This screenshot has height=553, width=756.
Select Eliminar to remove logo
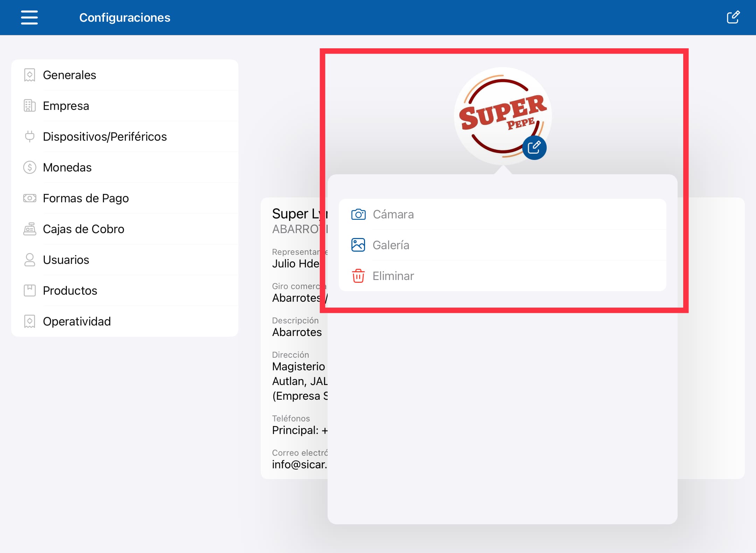pyautogui.click(x=393, y=276)
